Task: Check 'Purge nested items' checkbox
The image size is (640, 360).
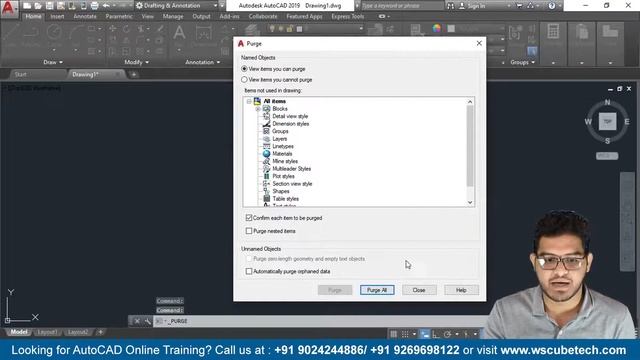Action: pyautogui.click(x=249, y=231)
